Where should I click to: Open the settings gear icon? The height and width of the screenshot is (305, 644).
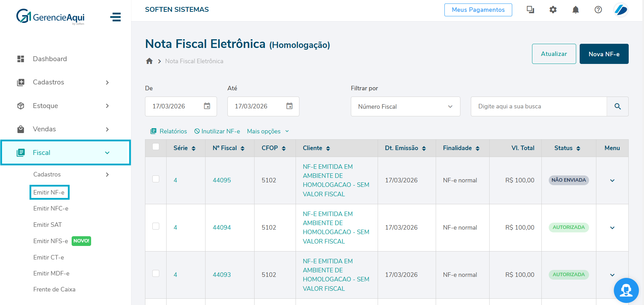click(x=553, y=10)
